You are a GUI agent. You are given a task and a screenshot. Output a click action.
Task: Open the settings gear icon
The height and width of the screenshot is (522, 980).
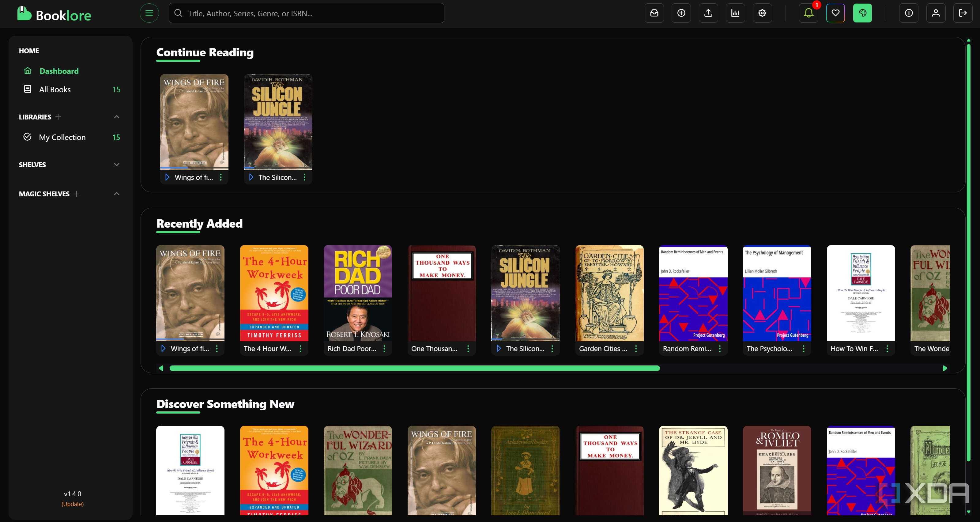click(x=762, y=13)
